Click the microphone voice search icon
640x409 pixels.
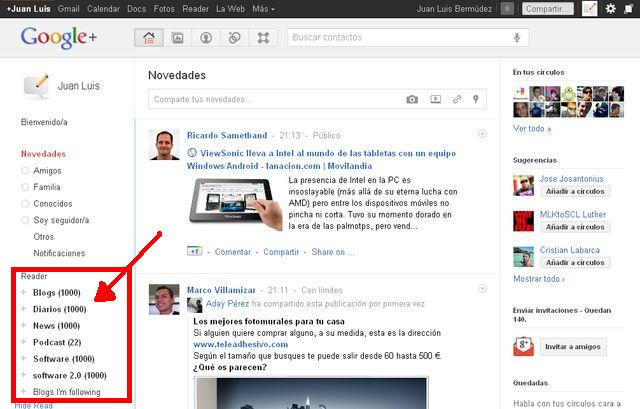[517, 38]
